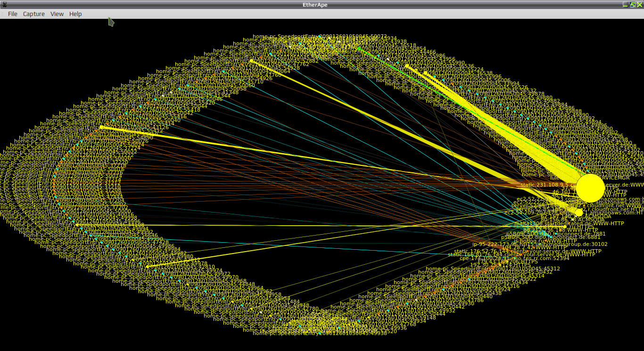The image size is (644, 351).
Task: Click static.176.57.76.144 your-server.de WWW-HTTP label
Action: [x=528, y=251]
